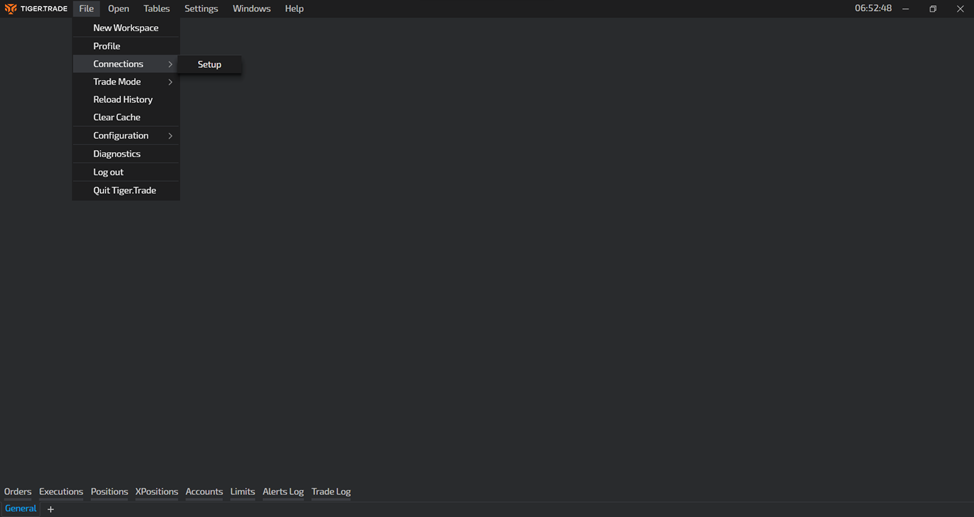Choose Profile in the File menu
The image size is (974, 517).
tap(126, 46)
